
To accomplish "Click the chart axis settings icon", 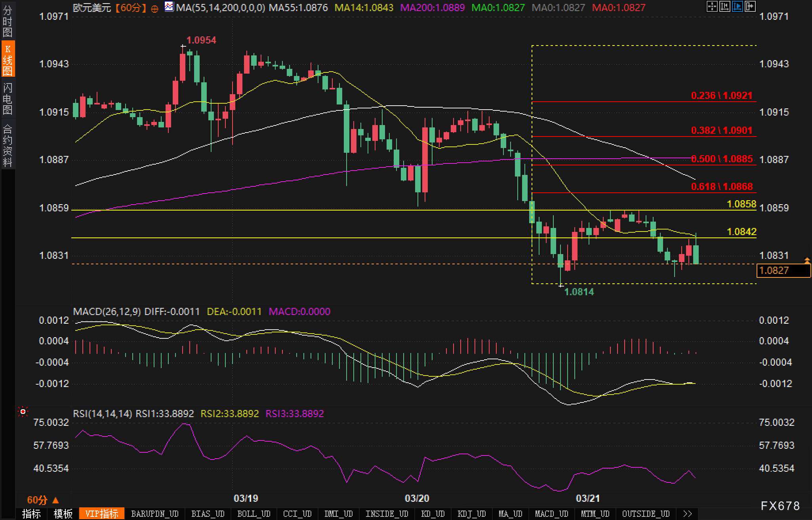I will (725, 6).
